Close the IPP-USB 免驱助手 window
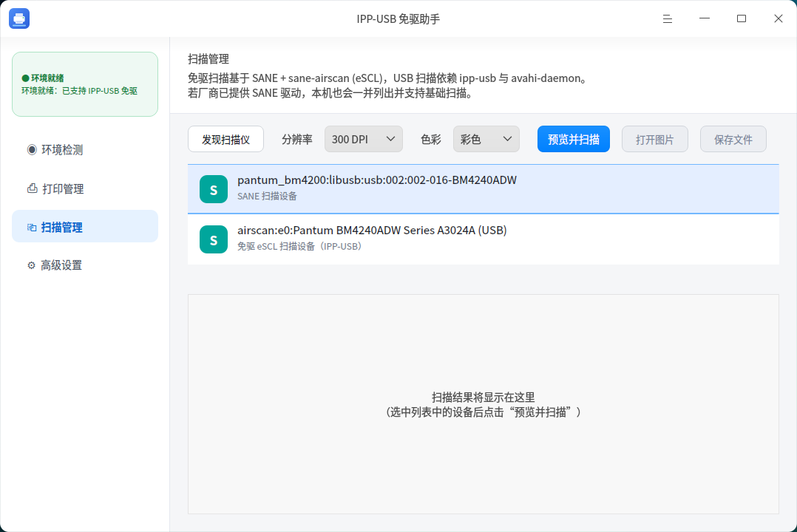Viewport: 797px width, 532px height. [779, 18]
